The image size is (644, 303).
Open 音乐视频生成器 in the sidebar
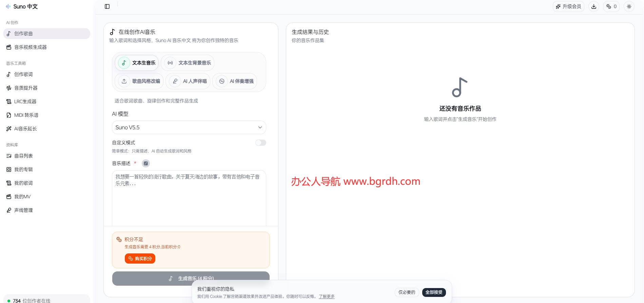[x=47, y=47]
